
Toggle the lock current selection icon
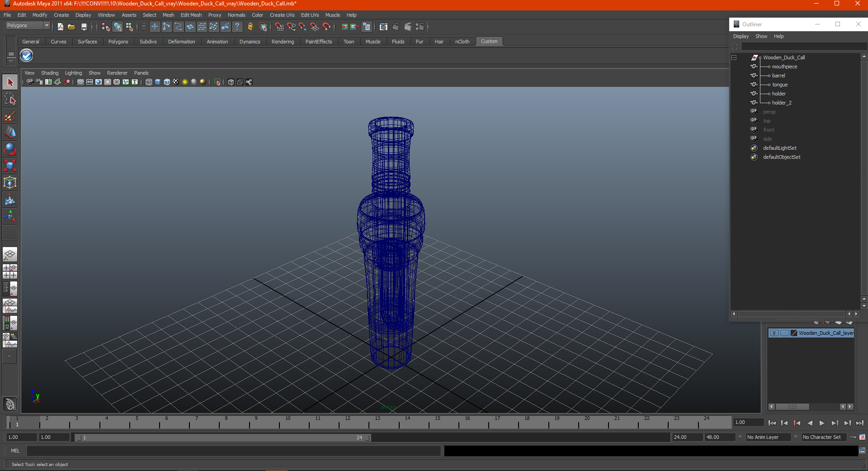pyautogui.click(x=250, y=27)
